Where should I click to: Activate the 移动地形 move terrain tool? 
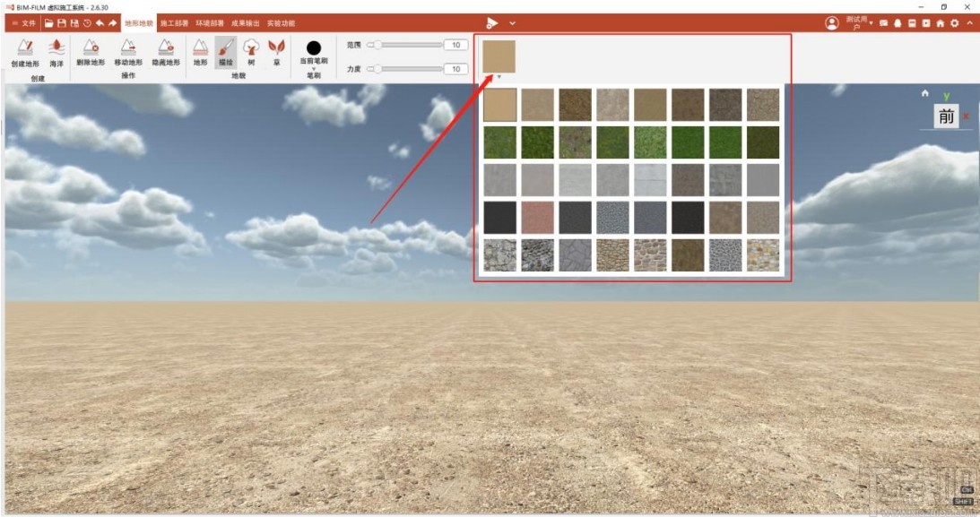click(128, 53)
